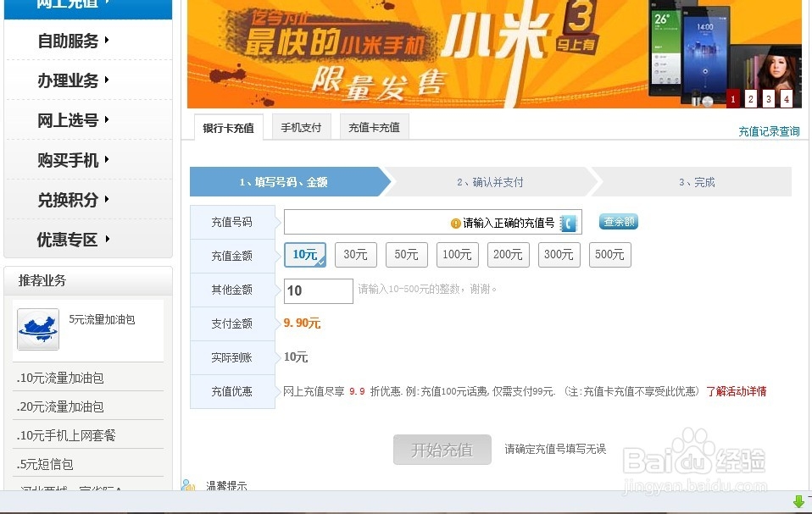Click the green download arrow icon
The image size is (812, 514).
[x=798, y=500]
